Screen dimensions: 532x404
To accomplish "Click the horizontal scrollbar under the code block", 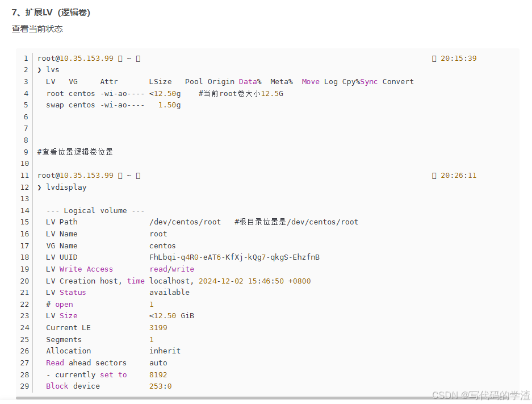I will coord(227,398).
